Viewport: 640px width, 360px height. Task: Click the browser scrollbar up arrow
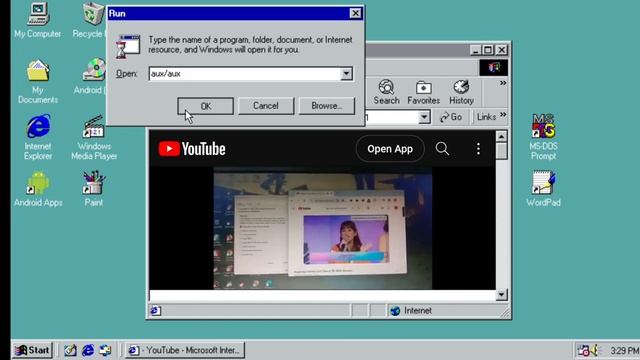502,136
